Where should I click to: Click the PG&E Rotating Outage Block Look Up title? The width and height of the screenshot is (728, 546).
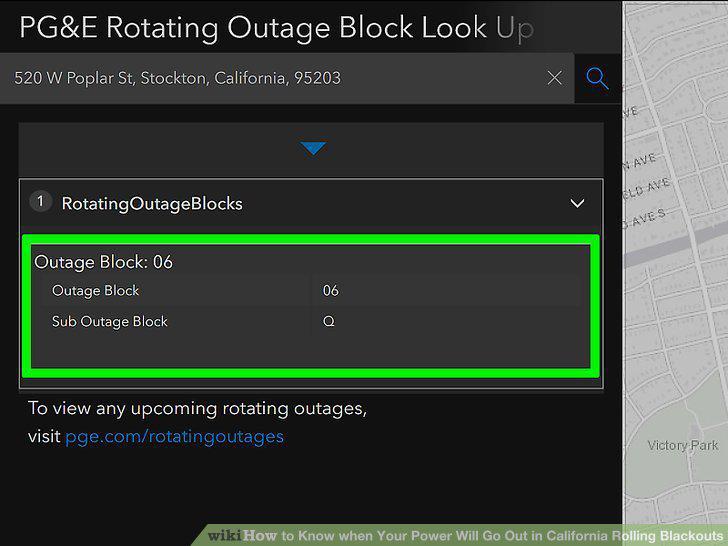point(277,28)
